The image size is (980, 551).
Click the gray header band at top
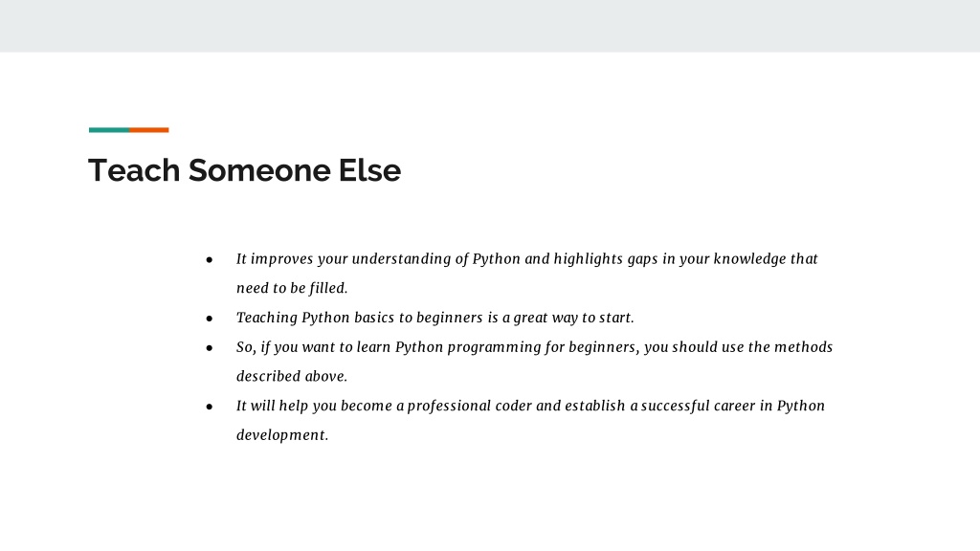[490, 26]
